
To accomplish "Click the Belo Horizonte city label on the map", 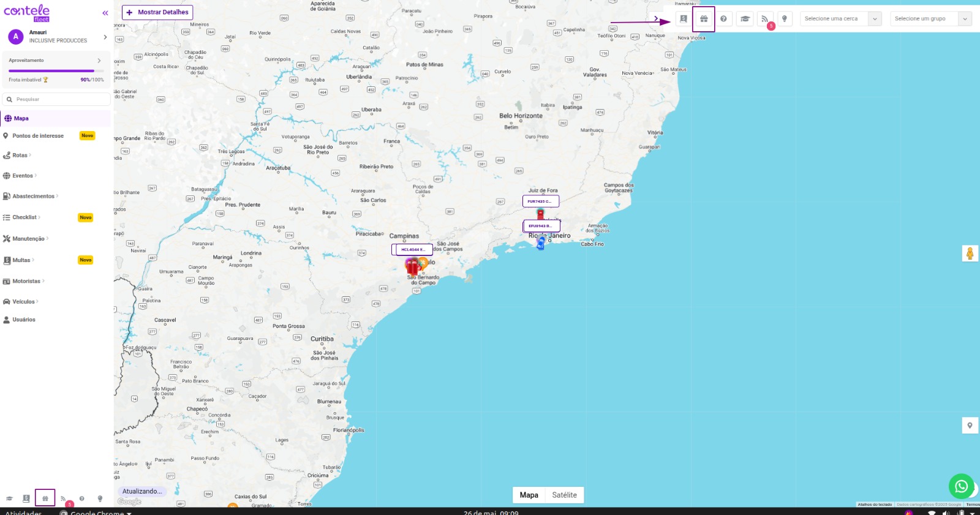I will point(521,116).
